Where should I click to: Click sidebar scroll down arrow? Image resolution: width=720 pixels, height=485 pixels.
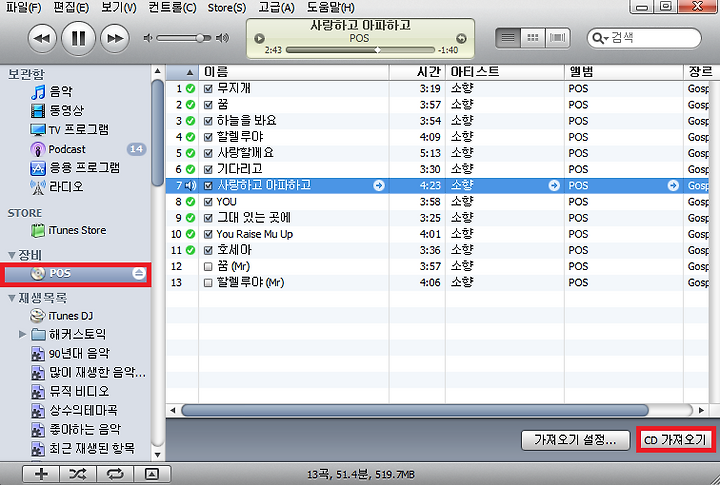[x=158, y=455]
